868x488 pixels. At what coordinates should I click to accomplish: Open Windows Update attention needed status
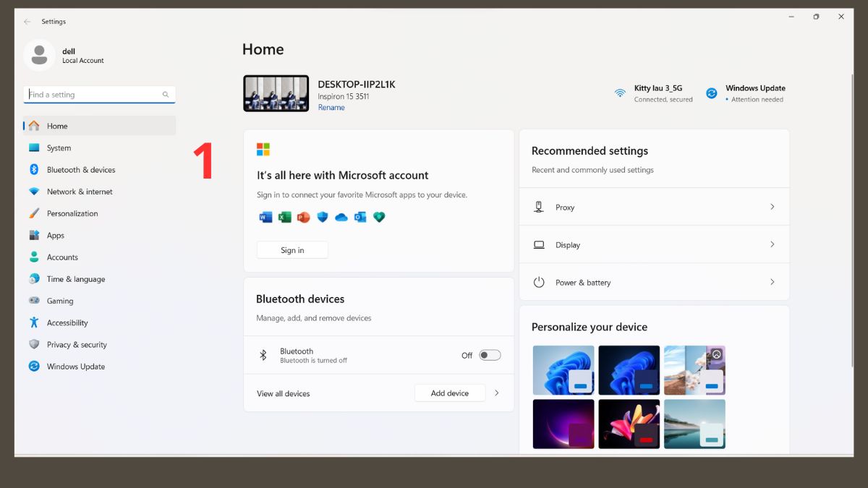[746, 93]
